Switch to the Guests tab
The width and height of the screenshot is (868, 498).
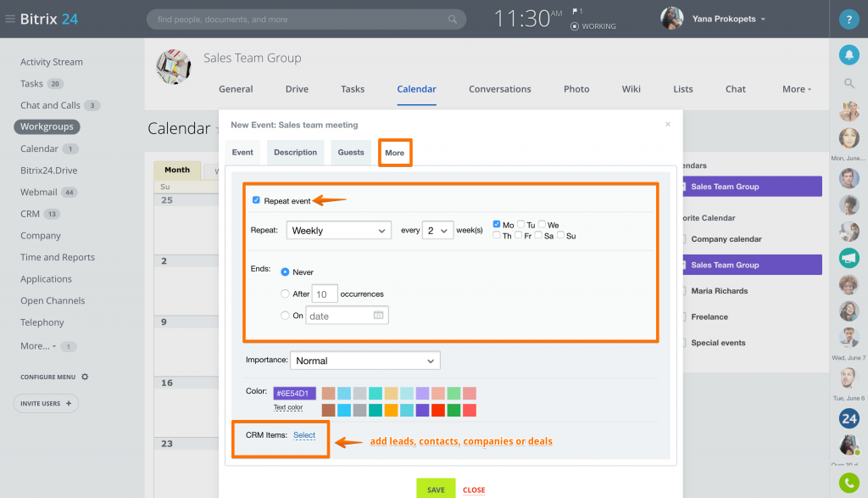click(x=351, y=153)
